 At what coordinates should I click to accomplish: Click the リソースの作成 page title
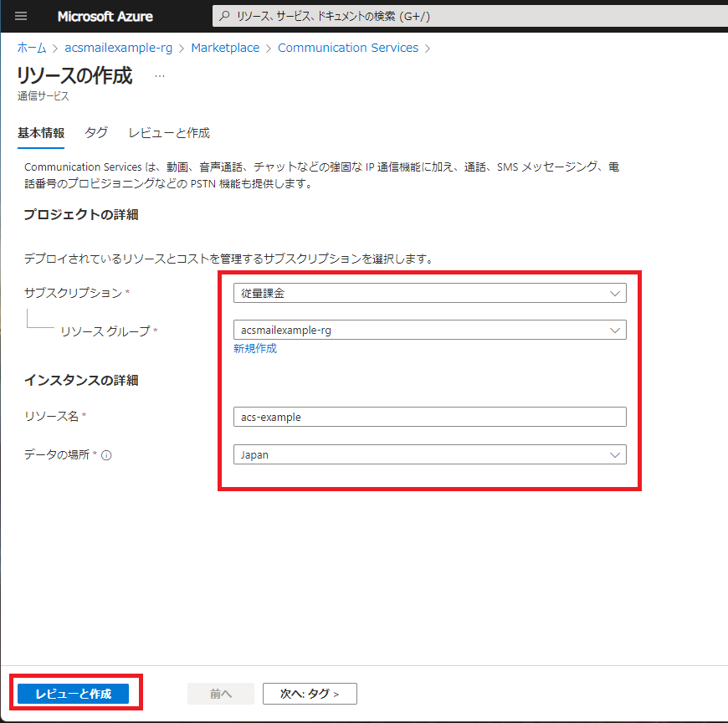(x=74, y=75)
